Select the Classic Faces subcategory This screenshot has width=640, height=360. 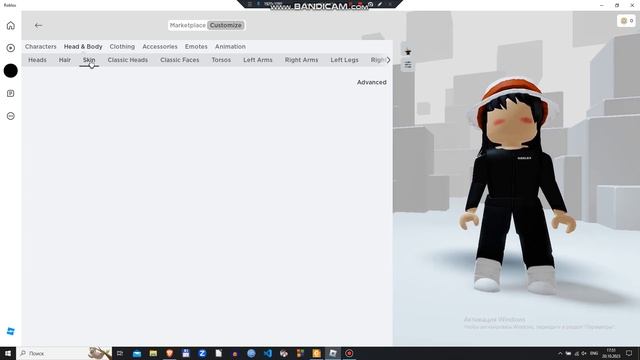click(x=180, y=60)
